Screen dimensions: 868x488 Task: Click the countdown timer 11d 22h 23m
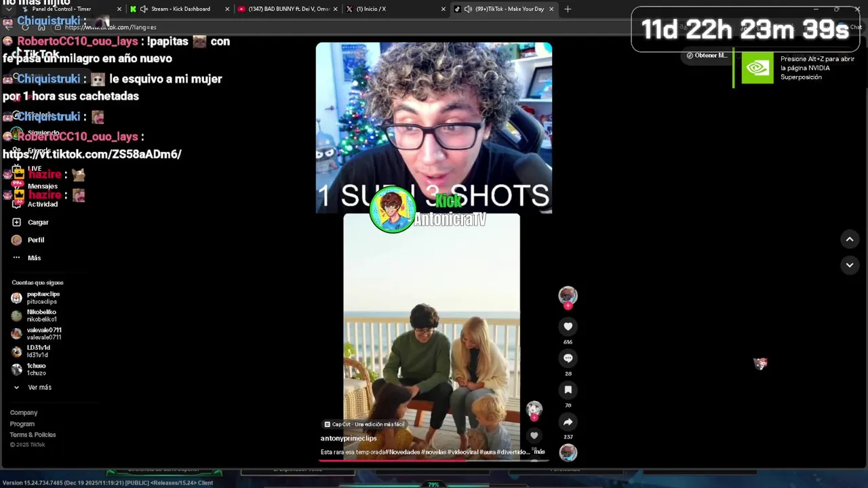pyautogui.click(x=745, y=30)
